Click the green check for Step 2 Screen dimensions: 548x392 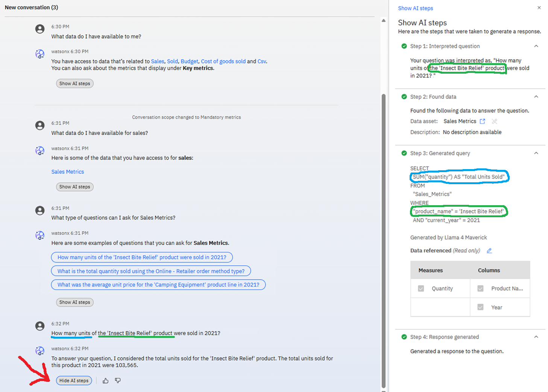(x=404, y=97)
